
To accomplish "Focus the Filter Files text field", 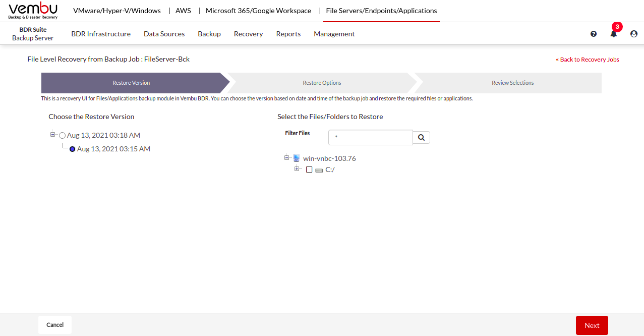I will pyautogui.click(x=371, y=137).
